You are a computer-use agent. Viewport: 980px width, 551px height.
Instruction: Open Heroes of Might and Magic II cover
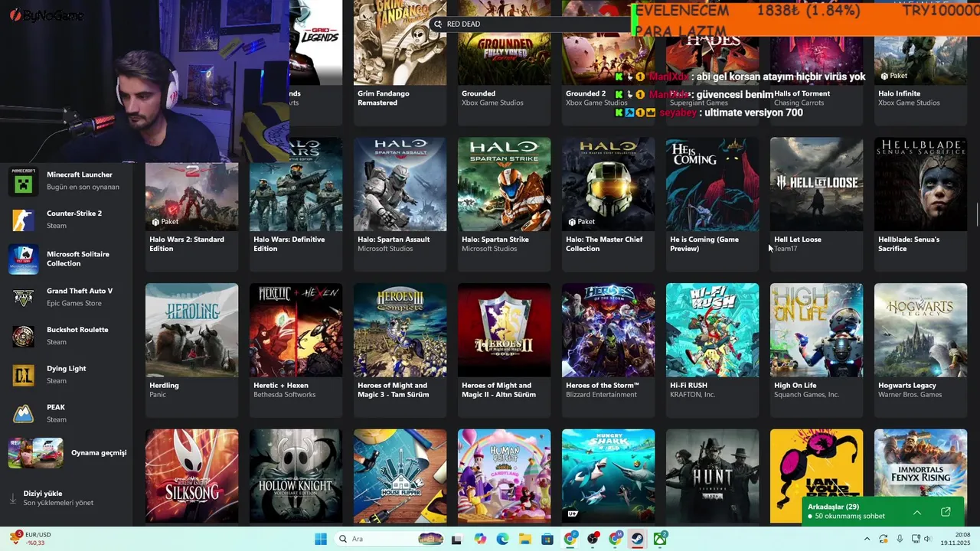pos(504,330)
